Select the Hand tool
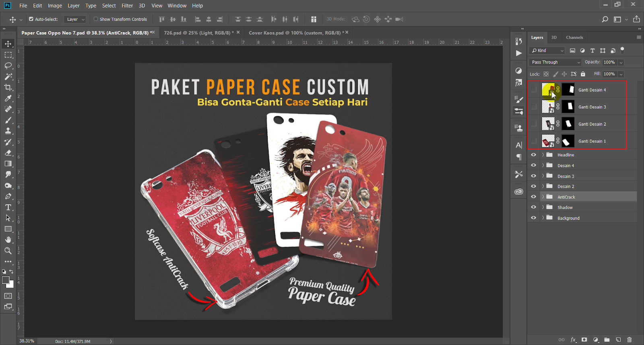This screenshot has width=644, height=345. [8, 240]
